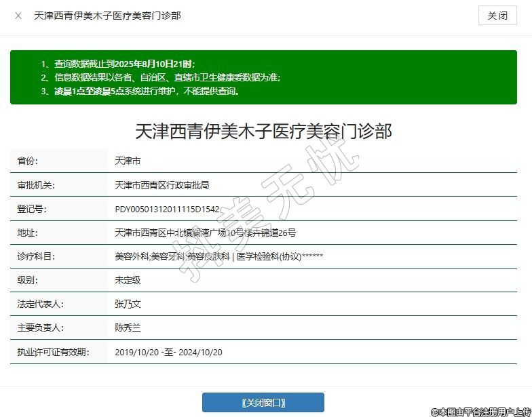The width and height of the screenshot is (532, 417).
Task: Click legal representative name 张乃文
Action: [x=128, y=304]
